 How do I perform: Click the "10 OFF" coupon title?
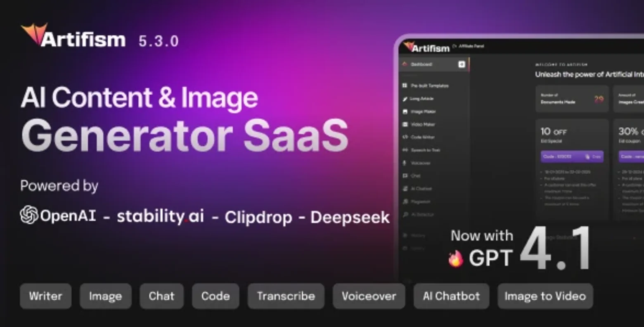(554, 132)
